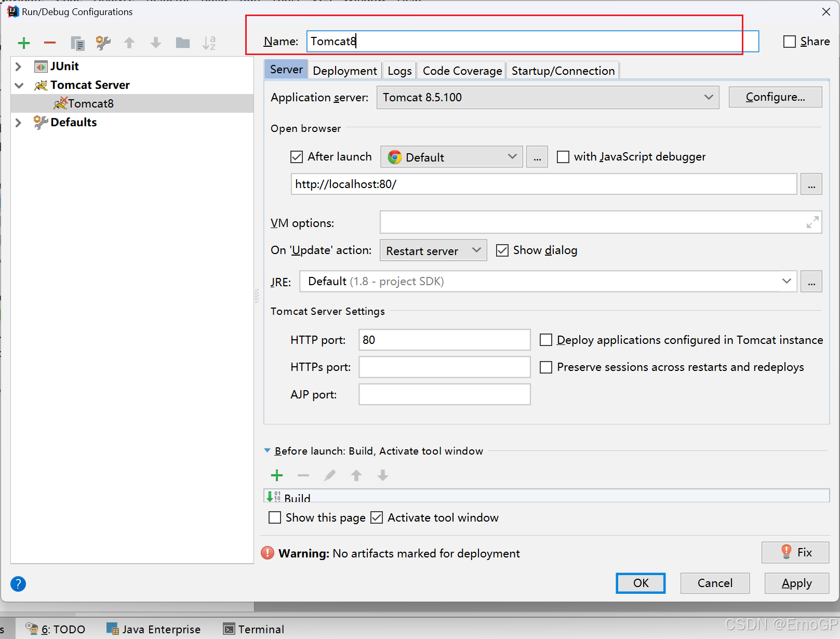This screenshot has width=840, height=639.
Task: Open Java Enterprise tool window
Action: click(x=153, y=629)
